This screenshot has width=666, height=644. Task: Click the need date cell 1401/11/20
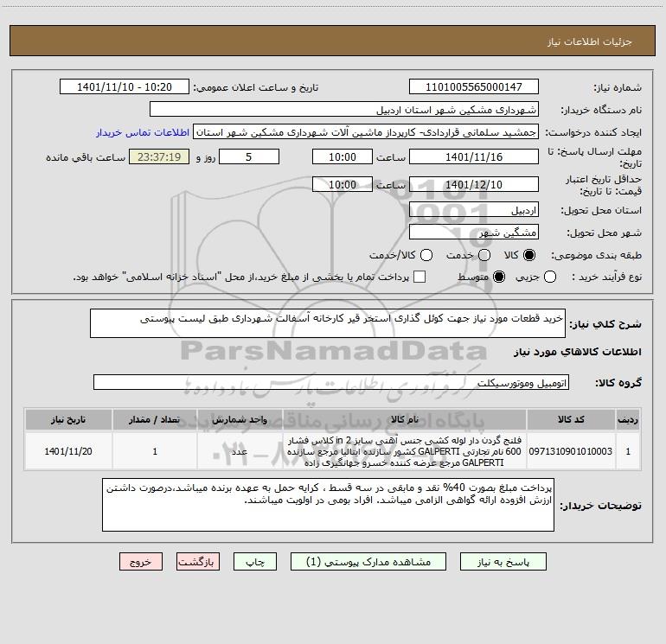(x=68, y=451)
